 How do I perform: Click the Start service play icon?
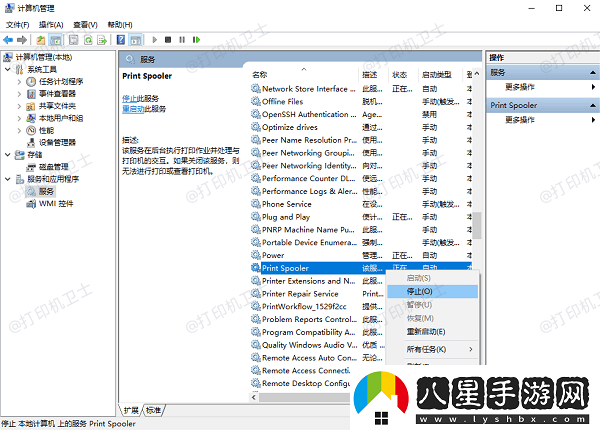coord(155,39)
